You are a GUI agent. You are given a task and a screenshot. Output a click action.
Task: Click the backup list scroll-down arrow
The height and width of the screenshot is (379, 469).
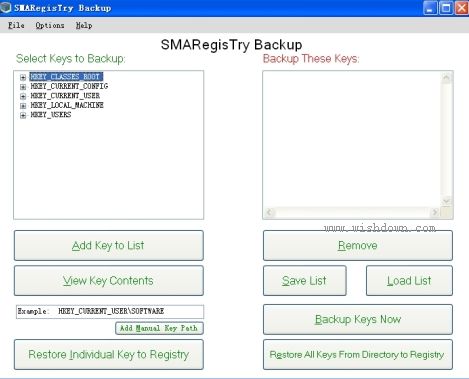pyautogui.click(x=446, y=201)
